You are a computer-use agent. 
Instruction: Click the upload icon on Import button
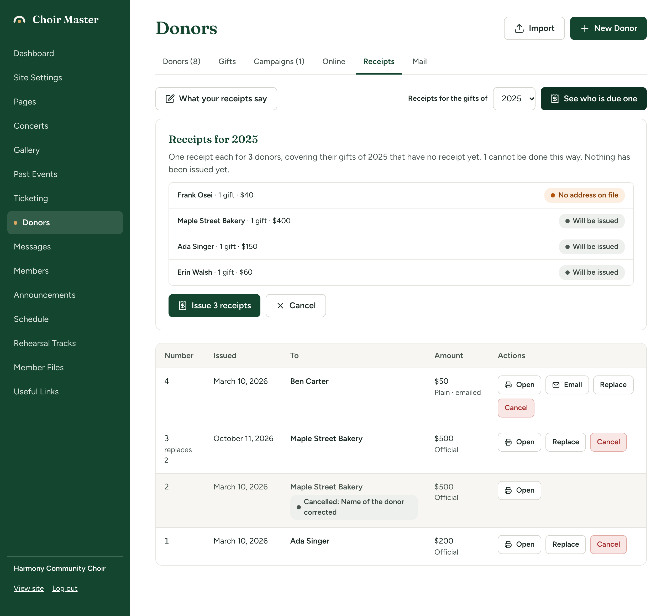click(519, 28)
